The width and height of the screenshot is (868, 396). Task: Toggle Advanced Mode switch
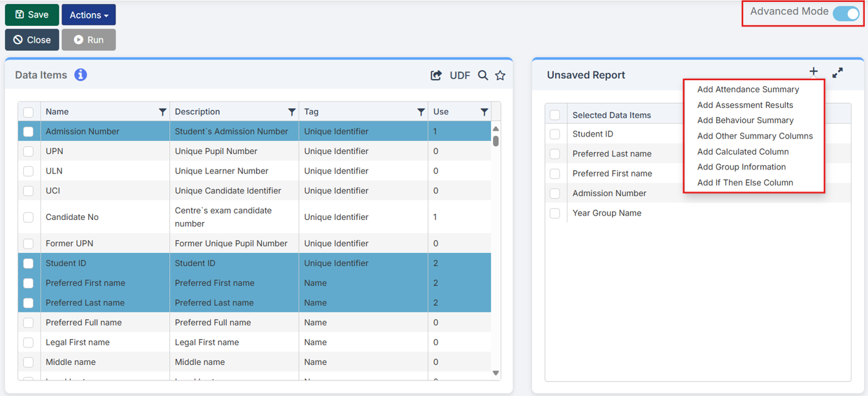click(x=845, y=13)
